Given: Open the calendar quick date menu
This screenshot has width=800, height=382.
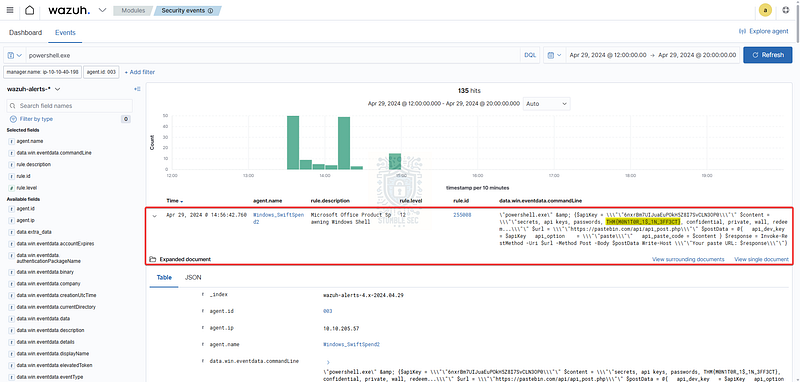Looking at the screenshot, I should pos(555,55).
